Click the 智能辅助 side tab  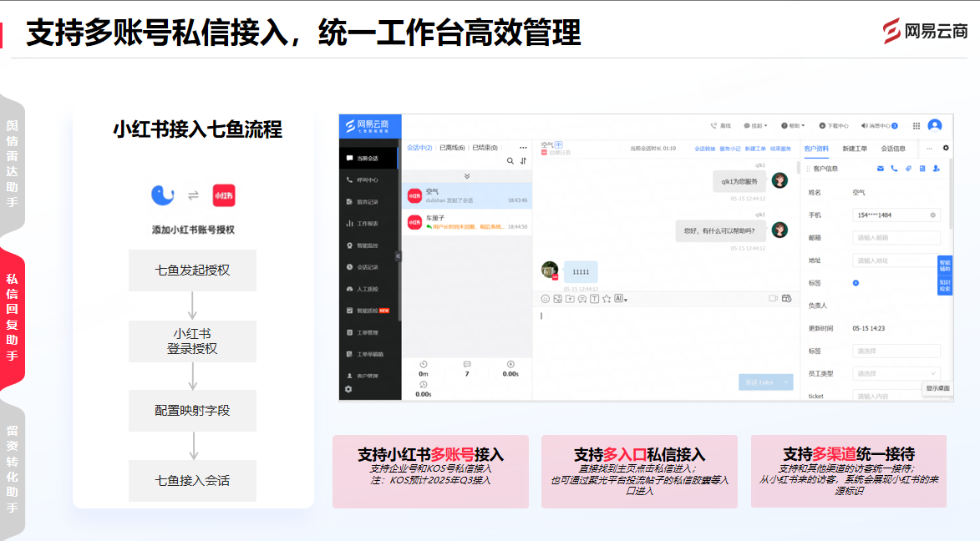[x=944, y=265]
